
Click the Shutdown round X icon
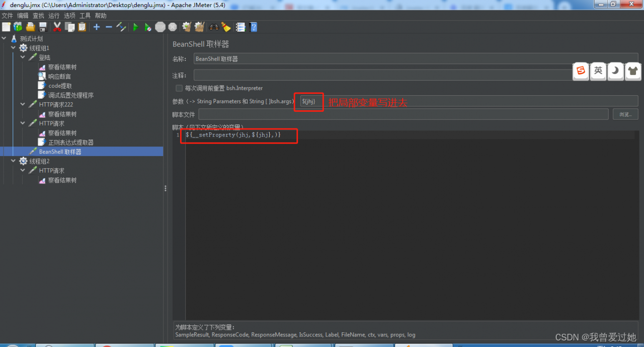(x=173, y=27)
